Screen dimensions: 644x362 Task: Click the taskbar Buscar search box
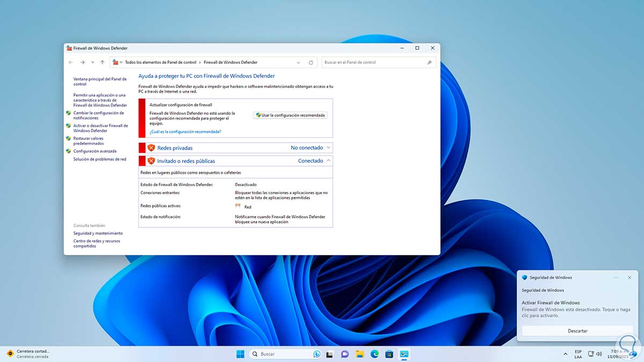[286, 354]
